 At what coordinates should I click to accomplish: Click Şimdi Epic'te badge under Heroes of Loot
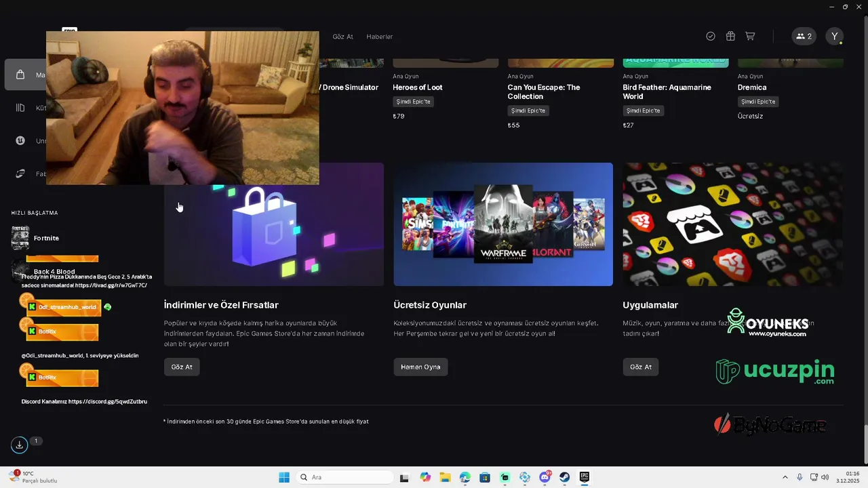click(x=413, y=102)
